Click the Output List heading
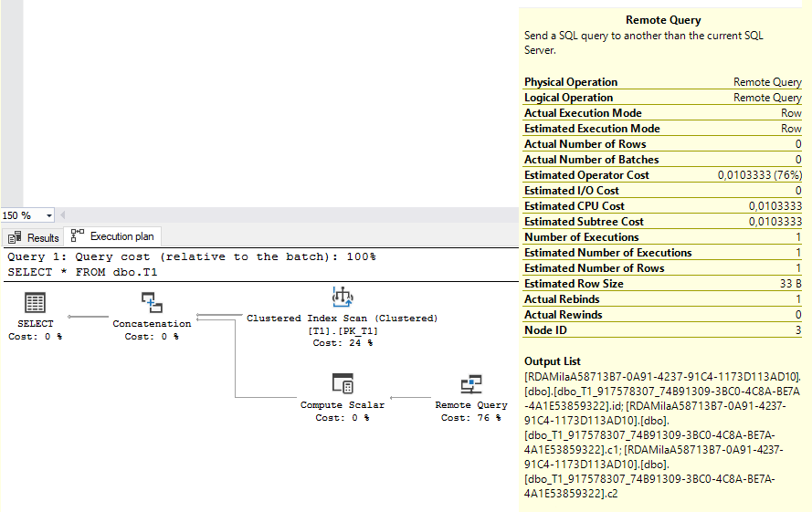The height and width of the screenshot is (512, 812). coord(552,361)
